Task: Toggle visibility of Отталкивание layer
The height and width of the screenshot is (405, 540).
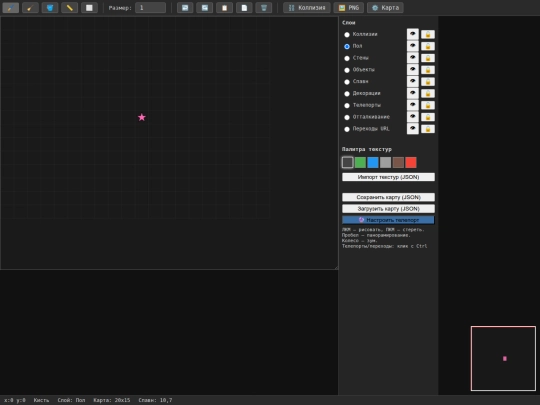Action: click(x=413, y=117)
